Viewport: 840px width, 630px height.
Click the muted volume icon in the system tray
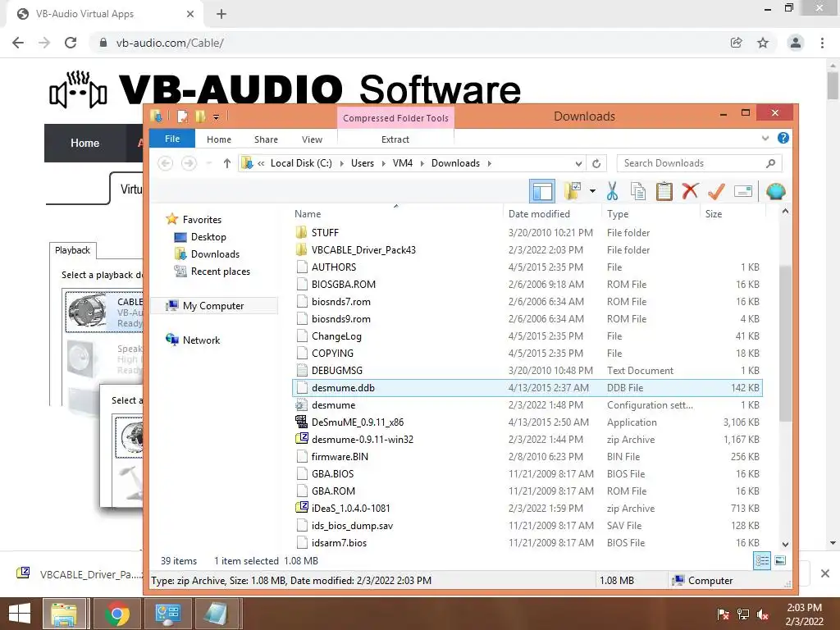[763, 615]
